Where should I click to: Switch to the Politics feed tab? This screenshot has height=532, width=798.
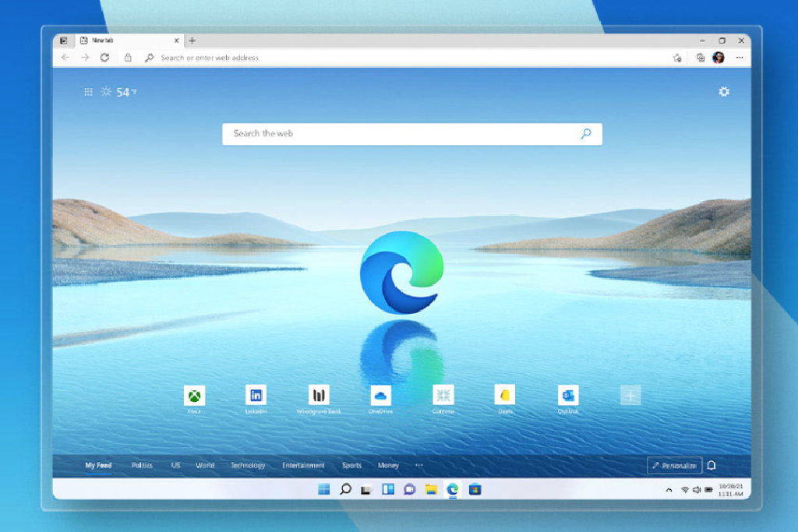click(142, 465)
